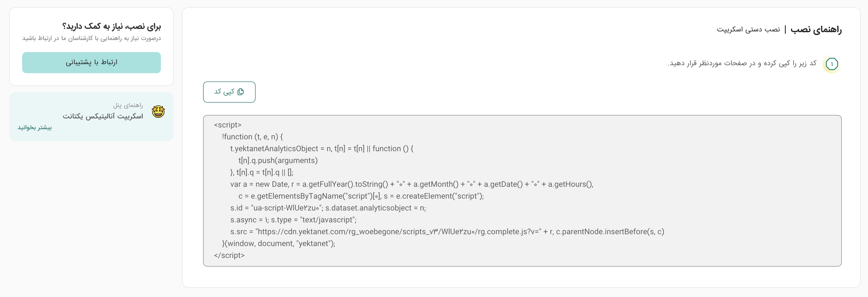This screenshot has height=297, width=868.
Task: Click the !function (t, e, n) line
Action: click(252, 137)
